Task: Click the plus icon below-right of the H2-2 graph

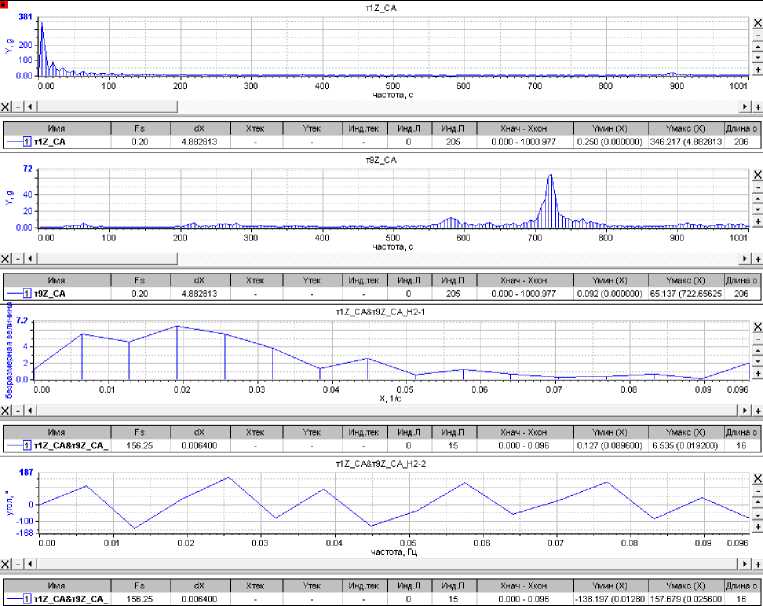Action: tap(758, 564)
